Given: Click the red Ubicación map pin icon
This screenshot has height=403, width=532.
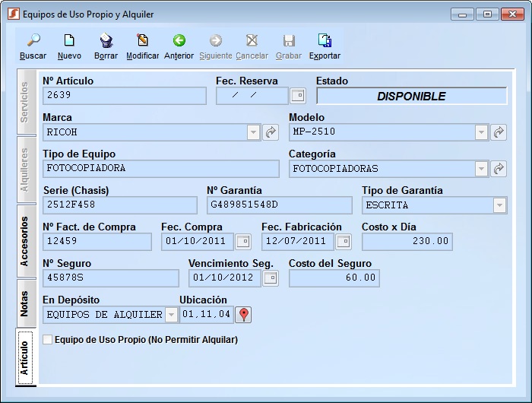Looking at the screenshot, I should click(x=243, y=315).
